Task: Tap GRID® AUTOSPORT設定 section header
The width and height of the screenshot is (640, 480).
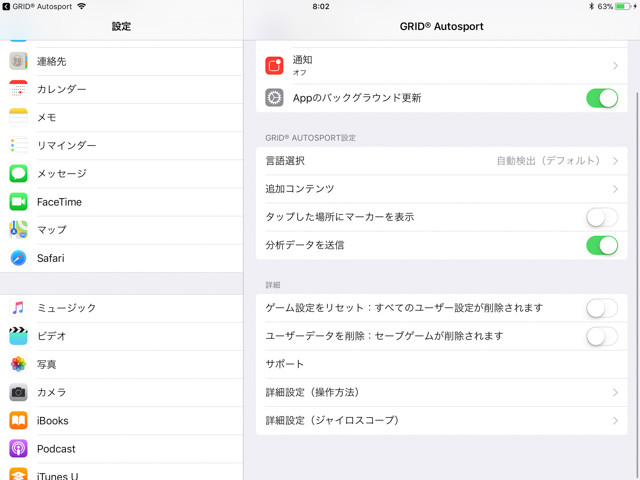Action: pyautogui.click(x=310, y=138)
